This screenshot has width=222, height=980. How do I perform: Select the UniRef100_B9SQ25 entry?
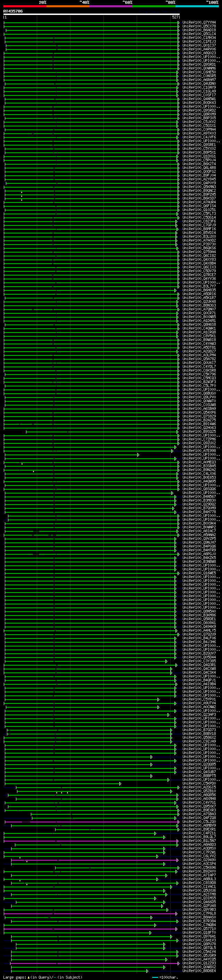click(199, 432)
